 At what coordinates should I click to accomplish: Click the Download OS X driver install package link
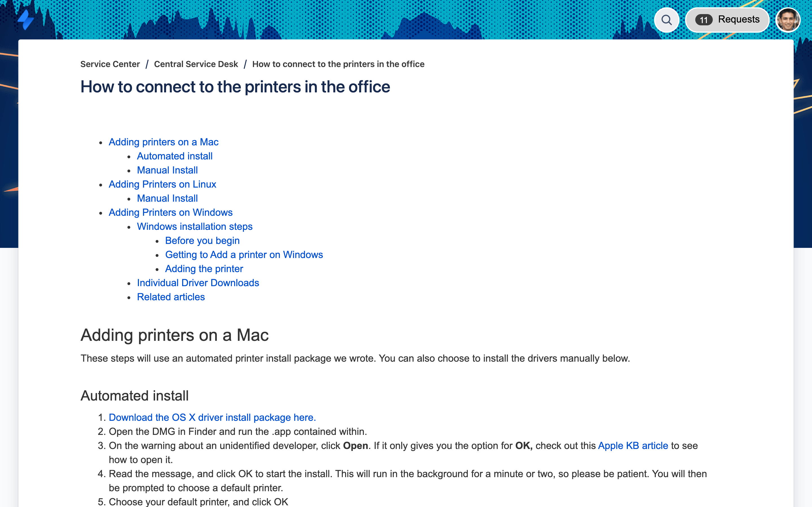212,418
